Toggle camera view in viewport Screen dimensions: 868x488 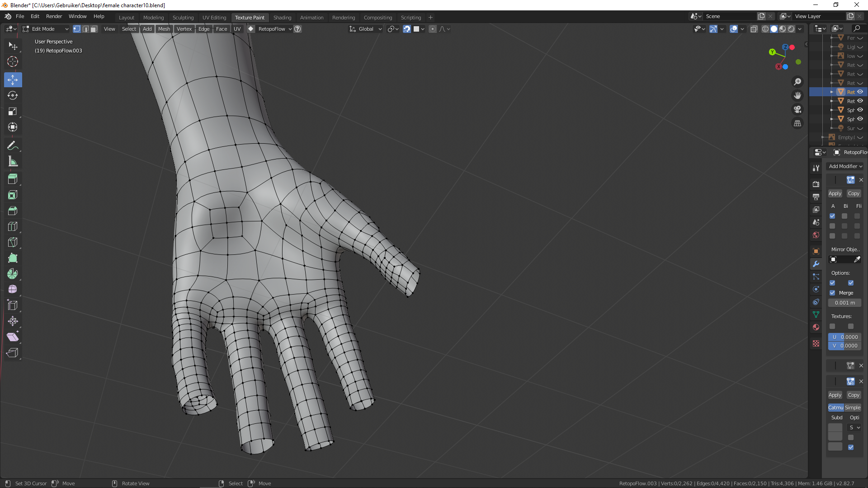pyautogui.click(x=797, y=110)
